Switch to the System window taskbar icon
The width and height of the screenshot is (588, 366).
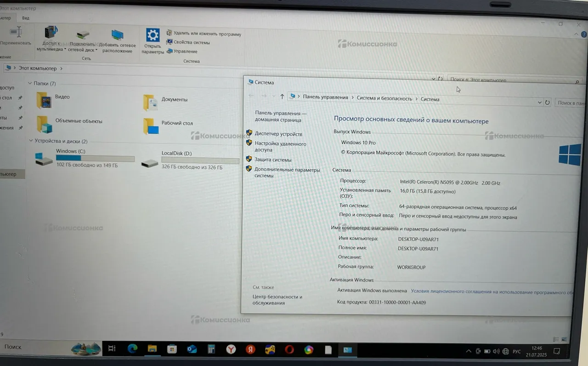point(348,350)
